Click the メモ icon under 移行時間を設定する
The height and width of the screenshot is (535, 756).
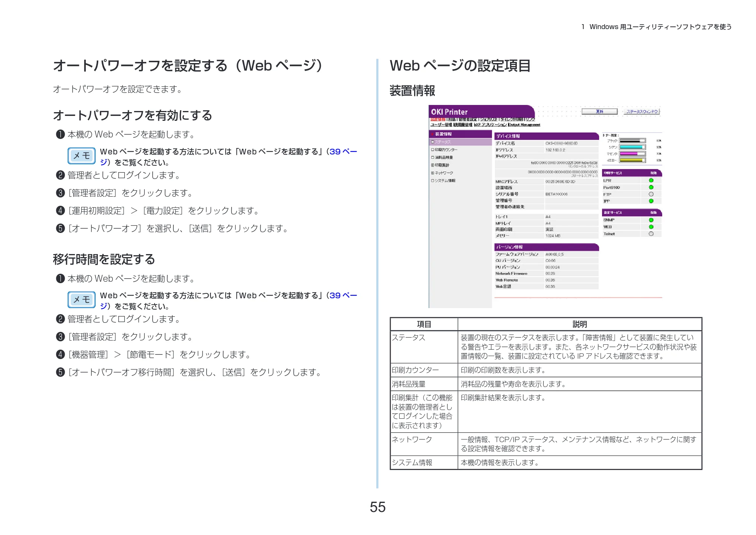pos(82,300)
